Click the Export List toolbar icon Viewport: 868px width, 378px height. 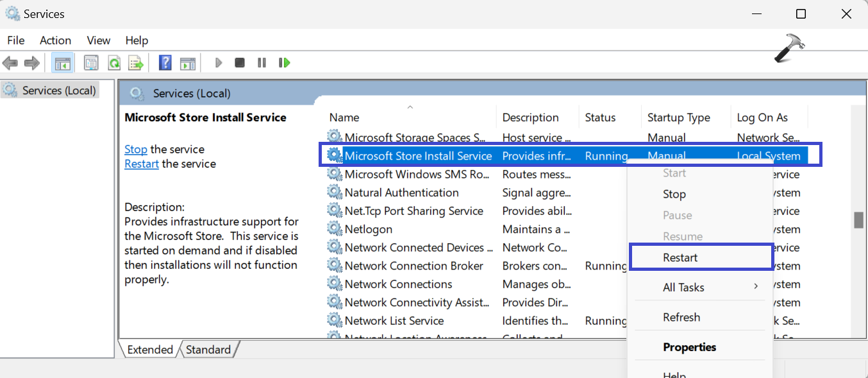[135, 63]
